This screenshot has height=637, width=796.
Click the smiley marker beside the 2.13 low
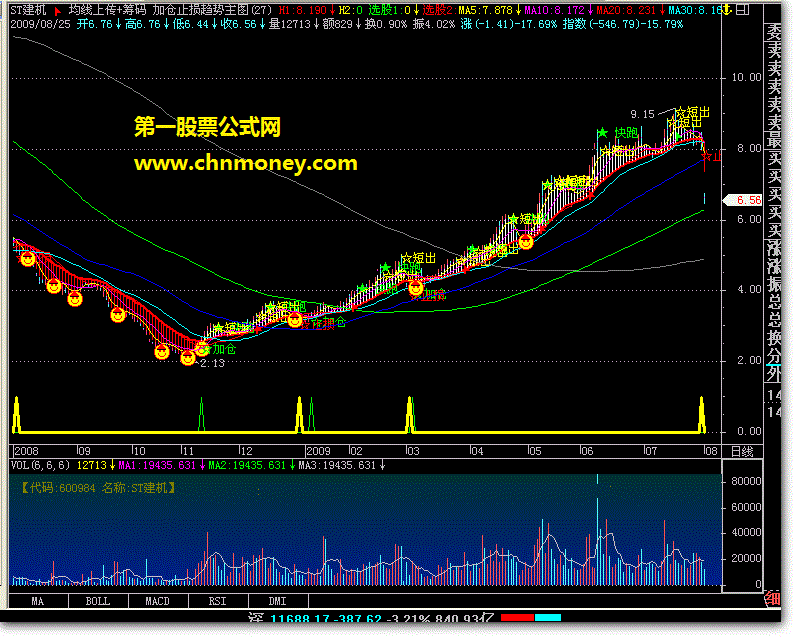(188, 358)
